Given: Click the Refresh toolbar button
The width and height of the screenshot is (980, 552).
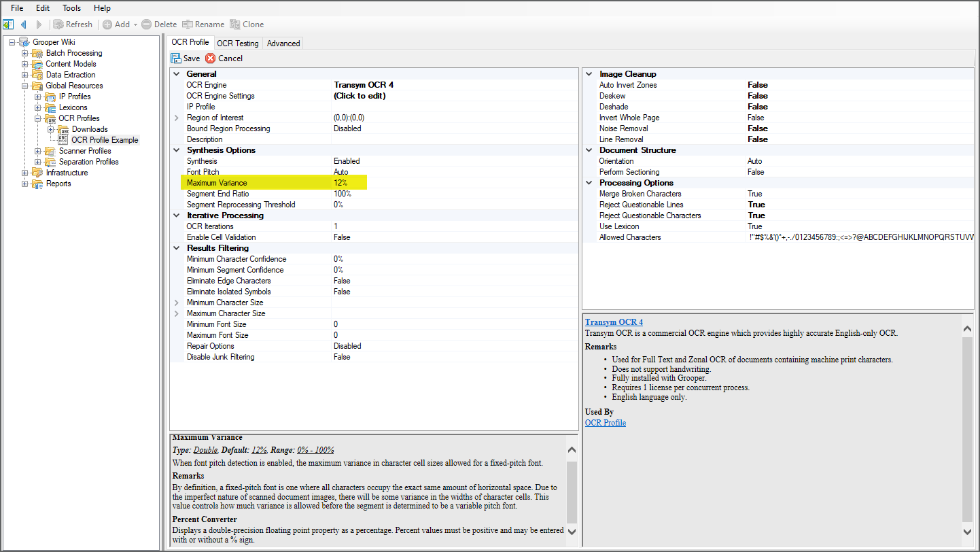Looking at the screenshot, I should coord(73,24).
